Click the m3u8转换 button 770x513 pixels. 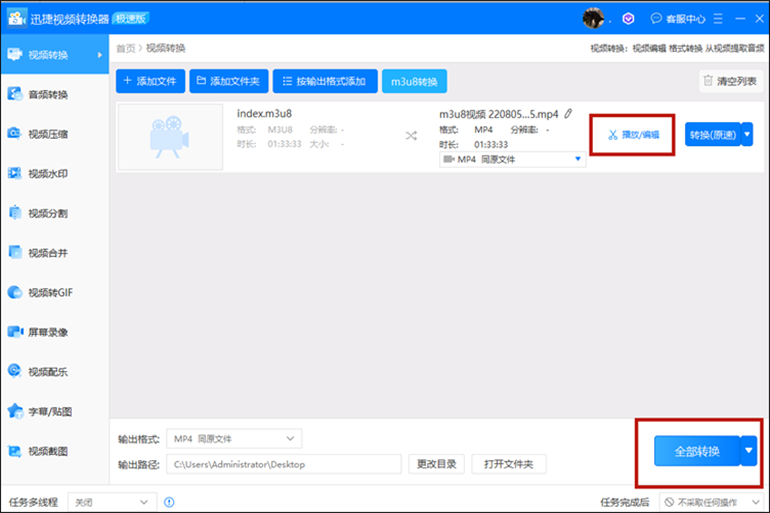(x=414, y=81)
